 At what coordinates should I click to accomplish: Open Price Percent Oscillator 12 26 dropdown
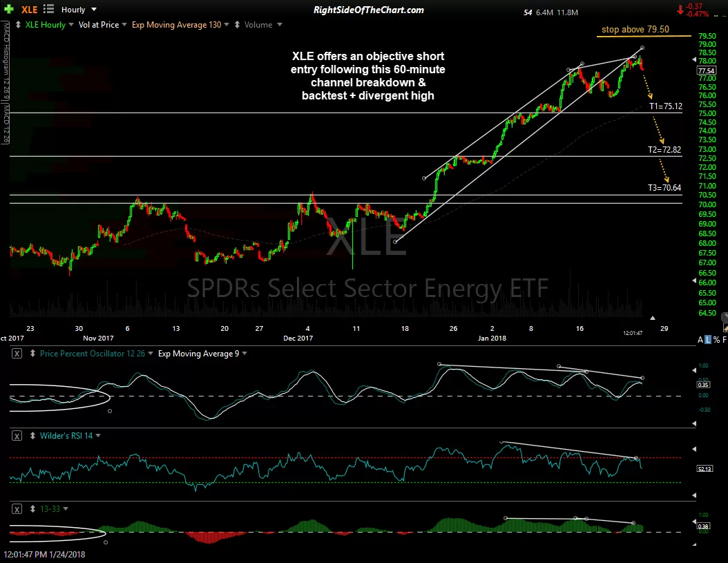[150, 354]
